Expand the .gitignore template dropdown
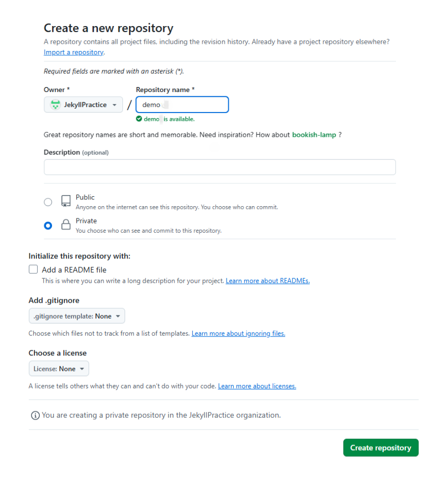This screenshot has height=481, width=448. (x=76, y=316)
